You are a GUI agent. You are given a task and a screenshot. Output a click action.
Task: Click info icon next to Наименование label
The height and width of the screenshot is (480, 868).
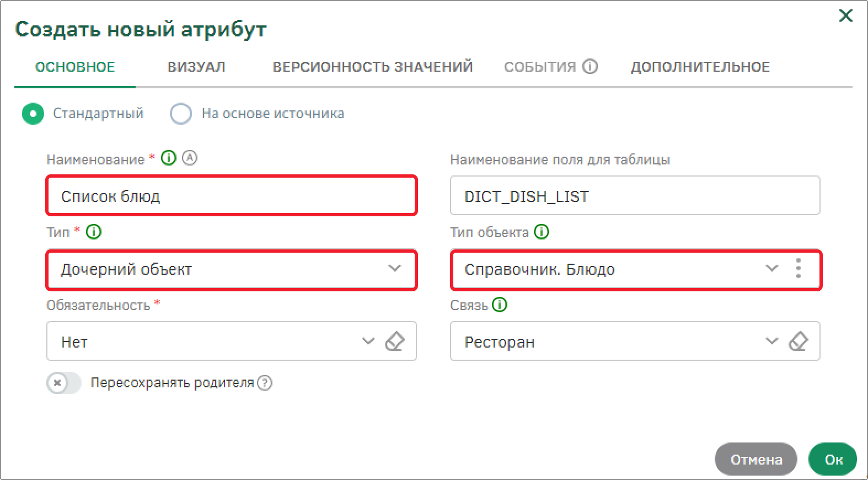169,158
